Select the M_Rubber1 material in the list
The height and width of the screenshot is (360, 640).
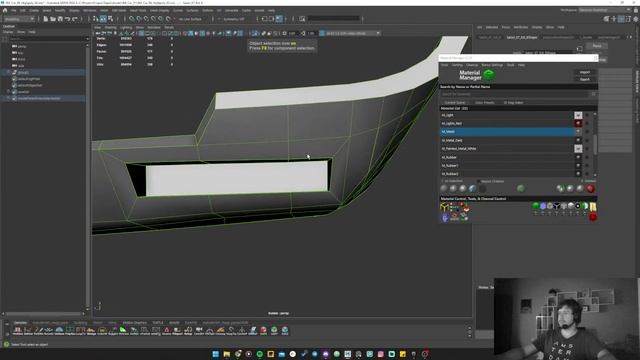coord(507,166)
